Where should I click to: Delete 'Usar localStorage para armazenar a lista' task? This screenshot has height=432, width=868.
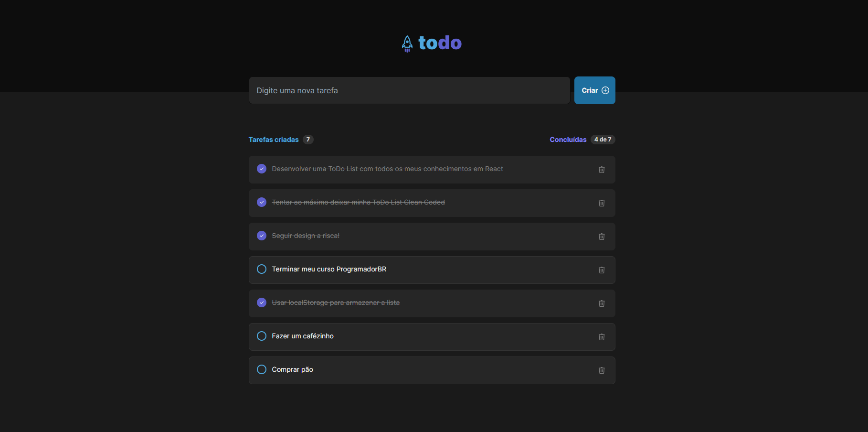click(601, 303)
